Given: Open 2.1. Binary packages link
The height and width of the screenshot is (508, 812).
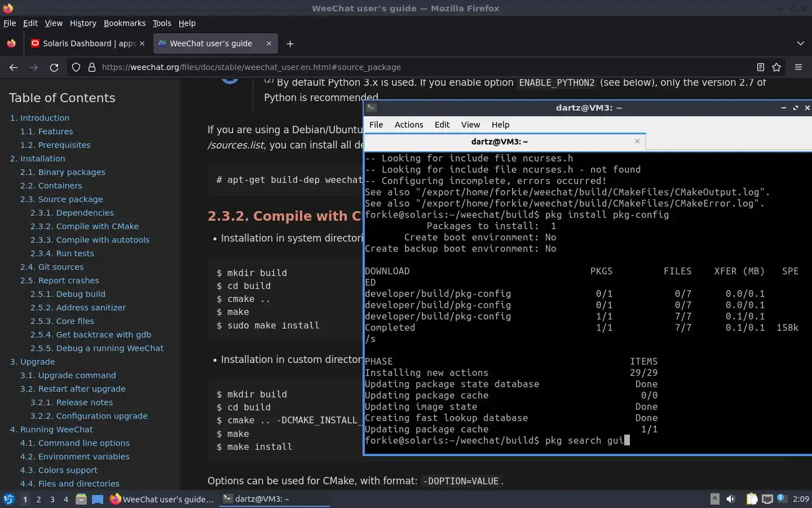Looking at the screenshot, I should [x=63, y=172].
